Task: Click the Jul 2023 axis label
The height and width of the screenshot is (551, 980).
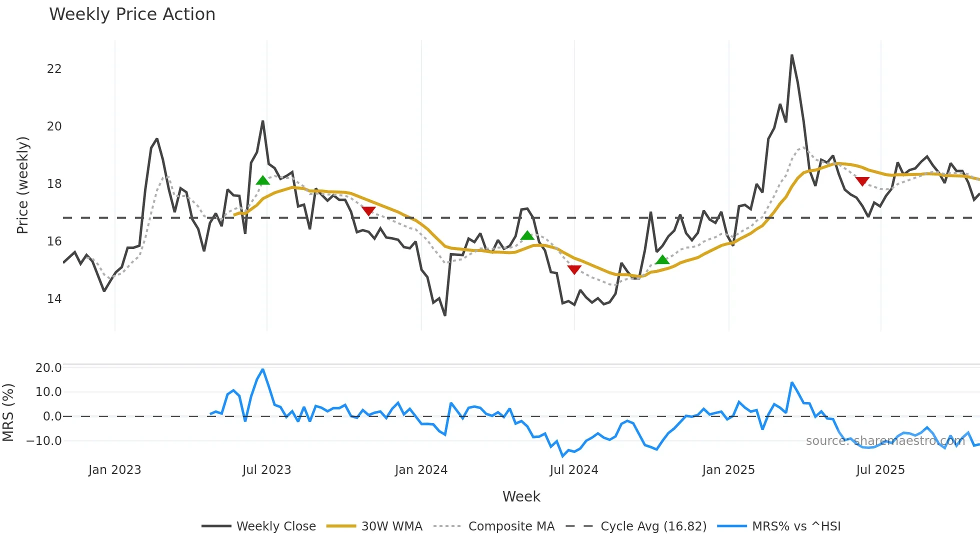Action: [x=266, y=470]
